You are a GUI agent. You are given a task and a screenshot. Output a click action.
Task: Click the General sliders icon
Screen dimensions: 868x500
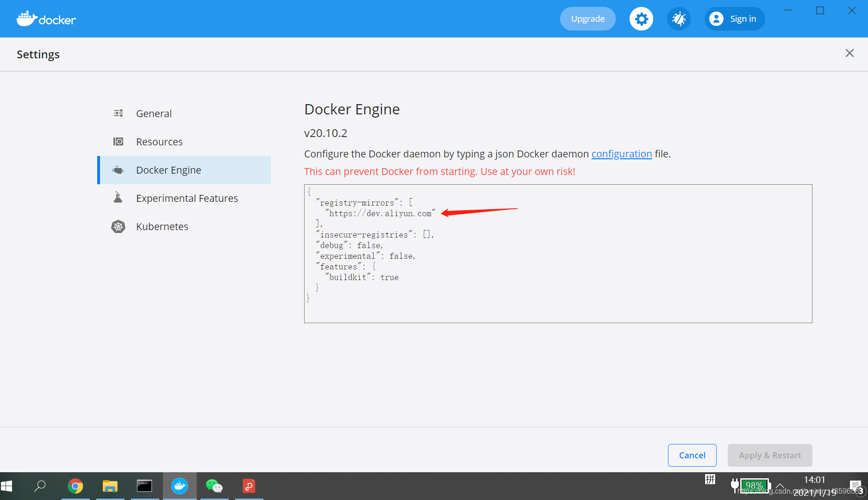pos(119,113)
